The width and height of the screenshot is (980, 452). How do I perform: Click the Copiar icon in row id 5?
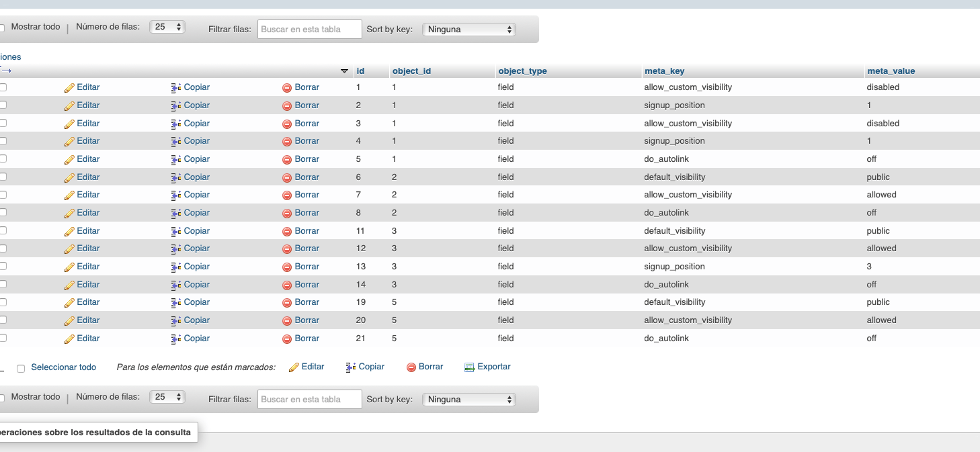(x=177, y=159)
